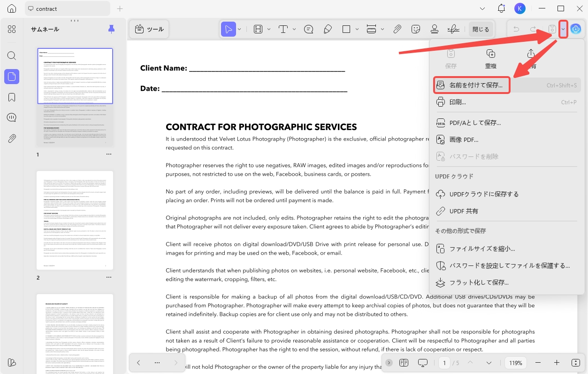Expand cursor tool options dropdown arrow
588x374 pixels.
coord(239,29)
